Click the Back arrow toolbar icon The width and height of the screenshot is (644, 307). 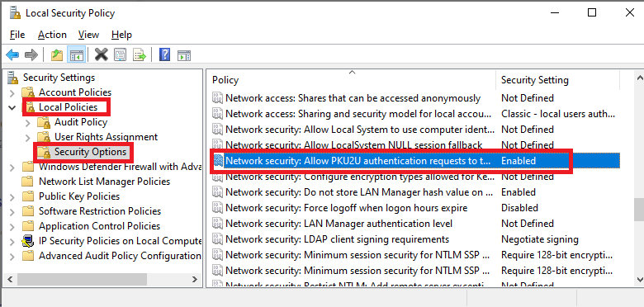tap(12, 54)
